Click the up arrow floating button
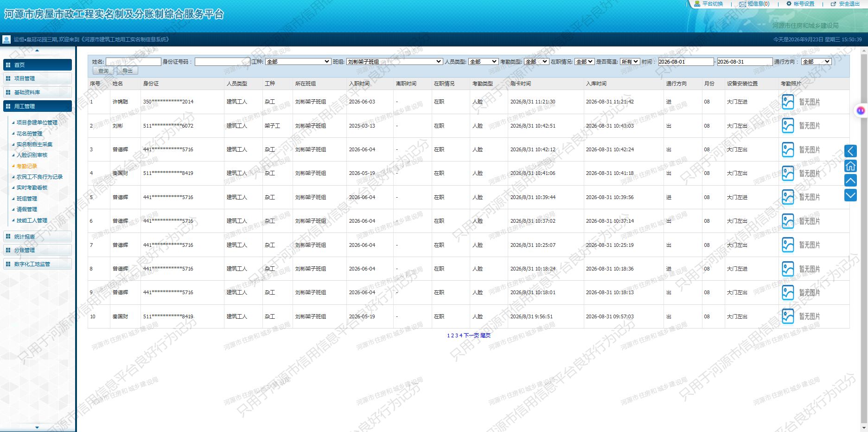 (850, 181)
